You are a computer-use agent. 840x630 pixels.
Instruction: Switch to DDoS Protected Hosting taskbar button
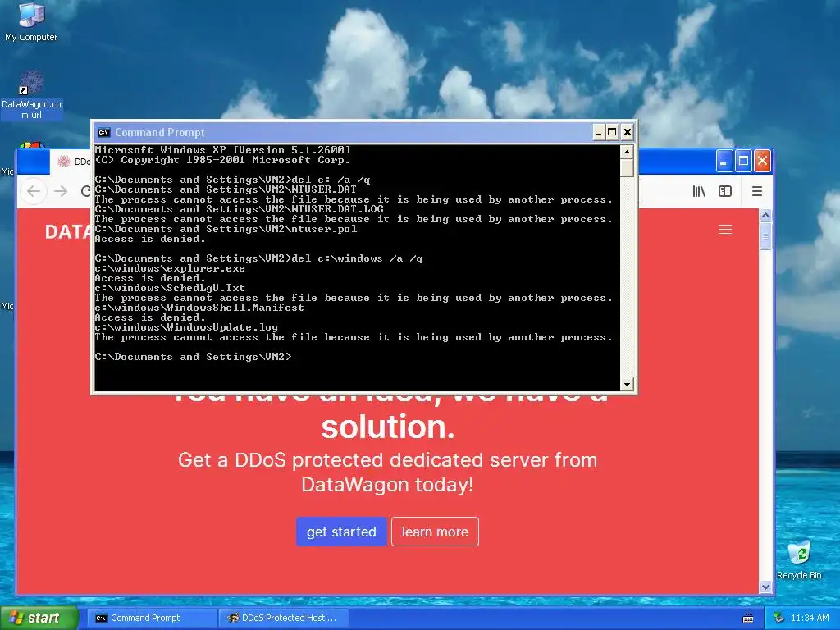[284, 619]
